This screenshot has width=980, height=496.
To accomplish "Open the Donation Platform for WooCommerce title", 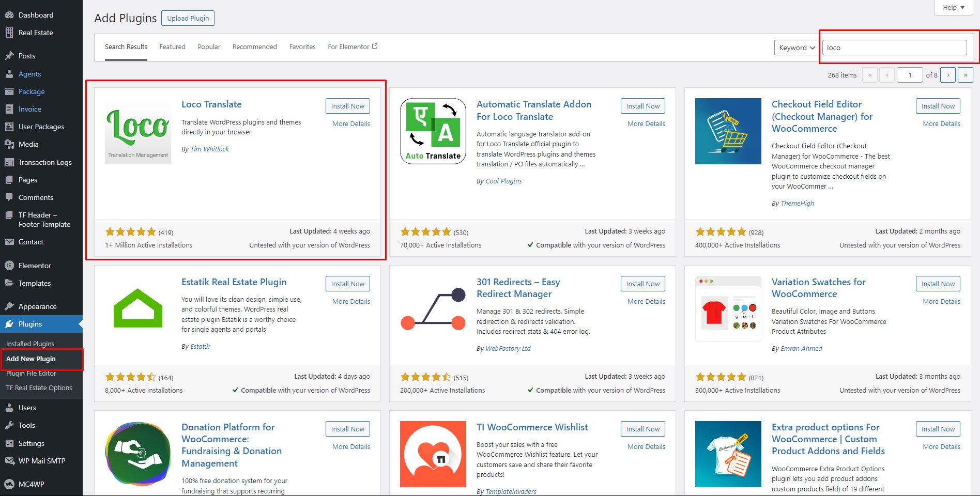I will click(x=232, y=445).
